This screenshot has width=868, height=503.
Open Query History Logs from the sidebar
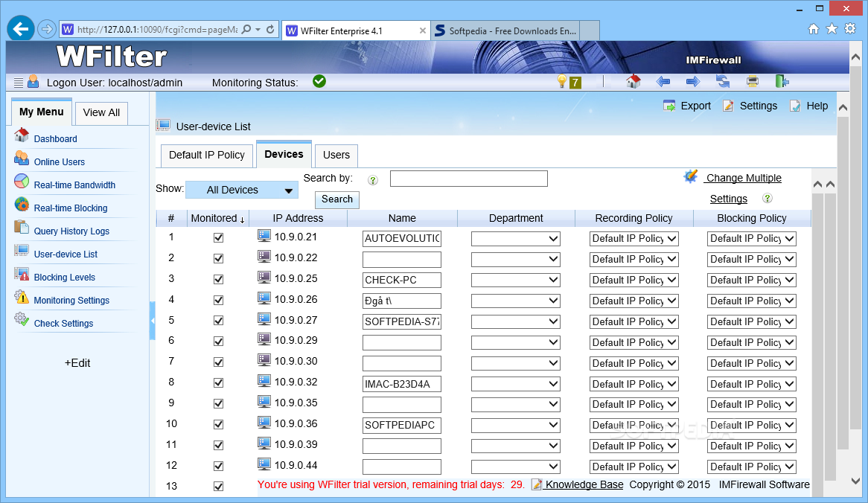click(71, 231)
